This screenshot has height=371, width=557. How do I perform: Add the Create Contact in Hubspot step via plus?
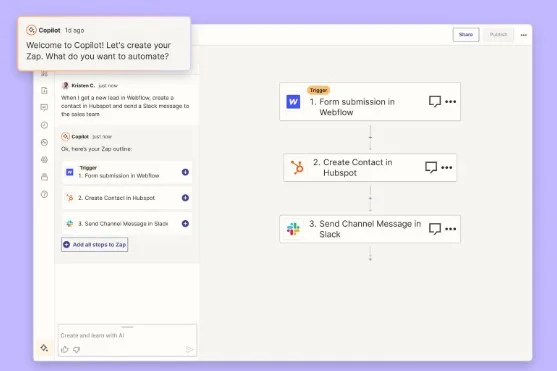185,198
